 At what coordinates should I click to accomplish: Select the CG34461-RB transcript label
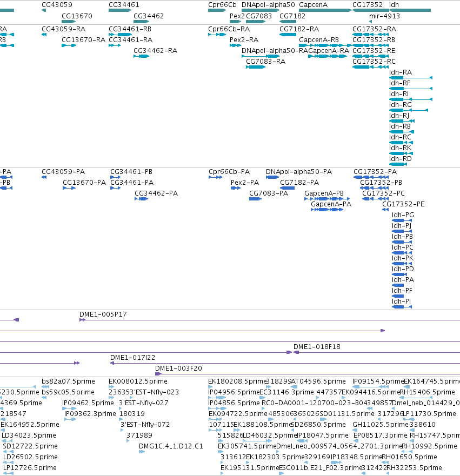pyautogui.click(x=130, y=29)
